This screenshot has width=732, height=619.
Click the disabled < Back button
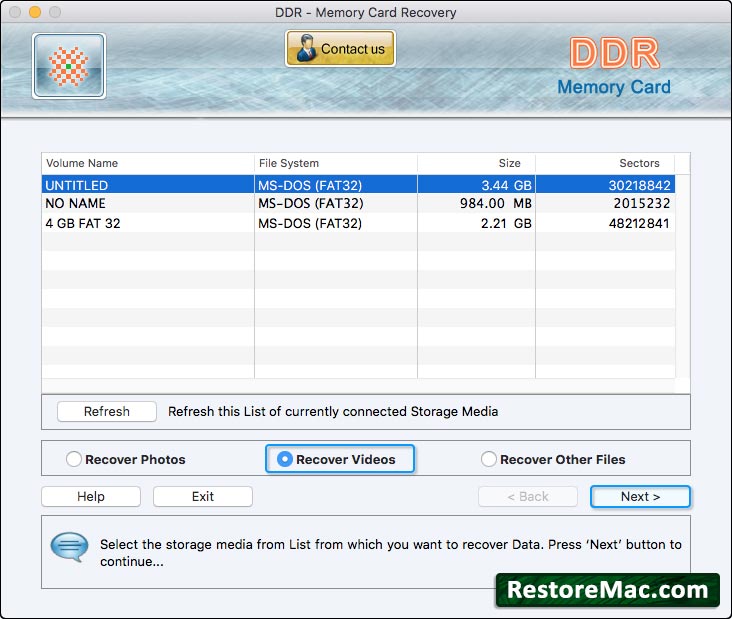pos(528,496)
